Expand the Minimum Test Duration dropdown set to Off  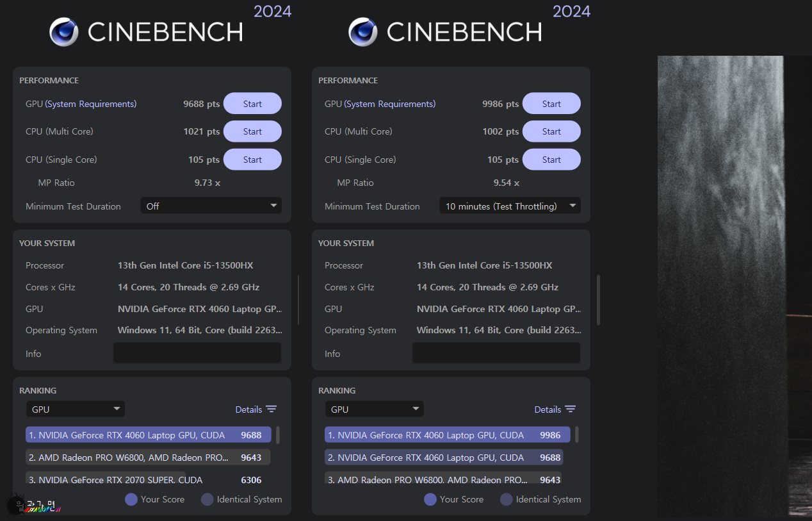point(211,206)
